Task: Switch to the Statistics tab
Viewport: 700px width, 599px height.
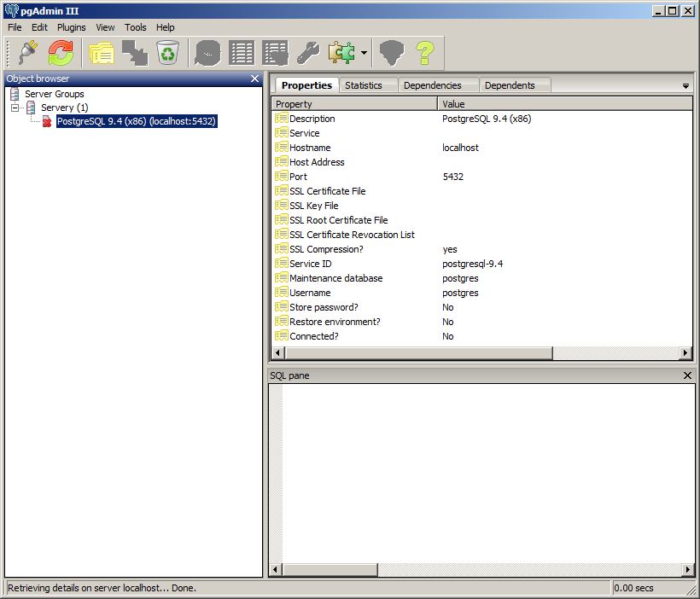Action: (x=363, y=85)
